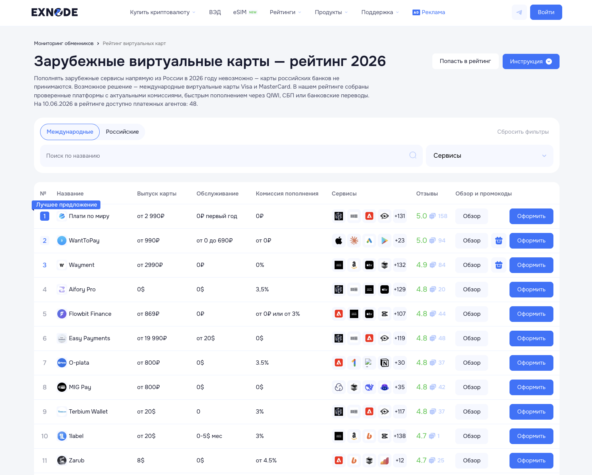Click 'от 19 990₽' in Easy Payments row

[151, 338]
